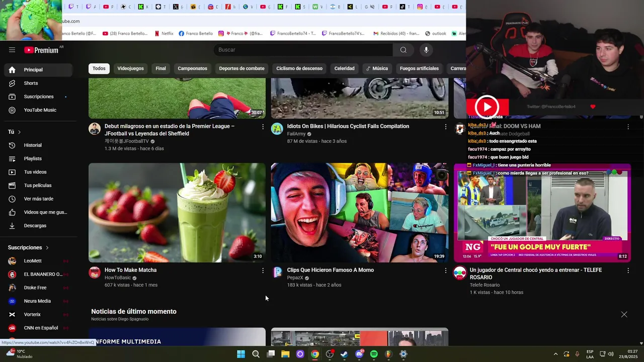Image resolution: width=644 pixels, height=362 pixels.
Task: Open Steam from the taskbar
Action: tap(344, 354)
